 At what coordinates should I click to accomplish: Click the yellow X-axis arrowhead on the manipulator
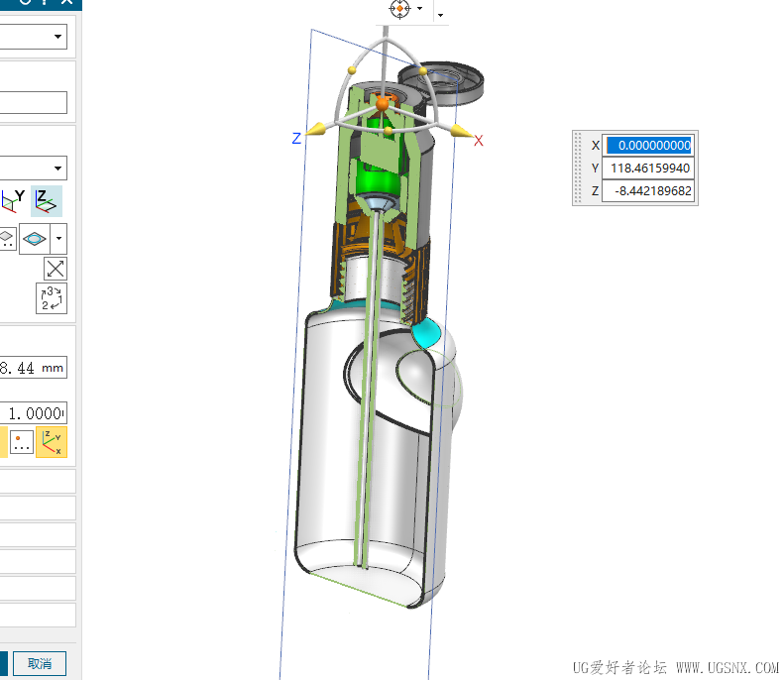tap(461, 132)
